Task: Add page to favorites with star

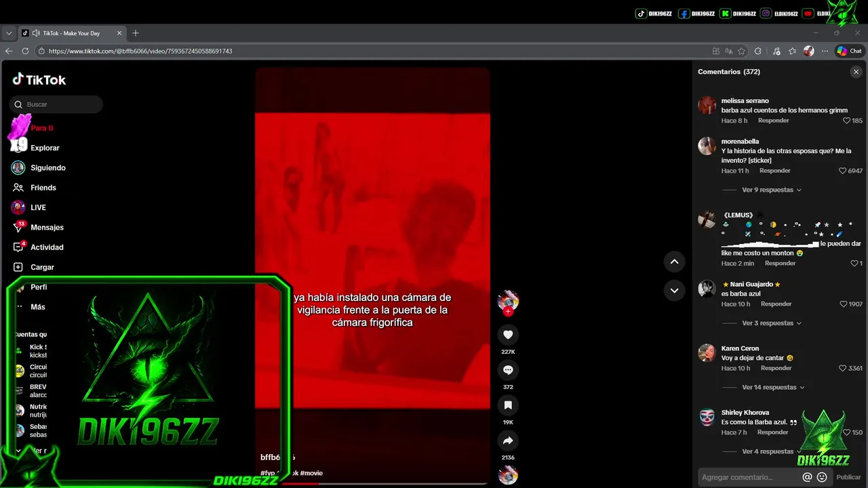Action: coord(741,51)
